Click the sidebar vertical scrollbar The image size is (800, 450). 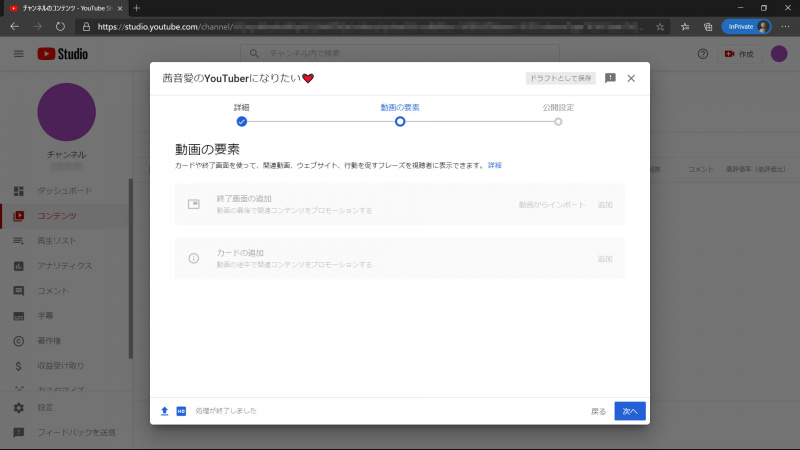(x=131, y=269)
